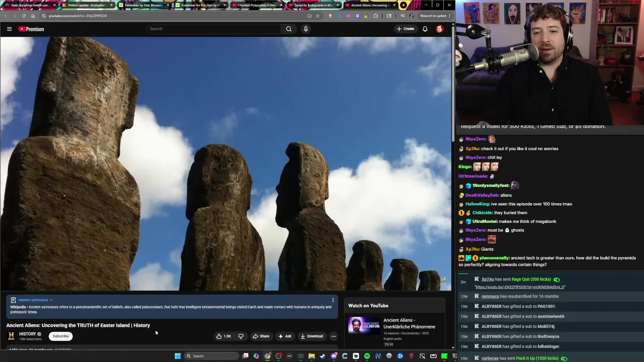
Task: Share the video
Action: tap(261, 336)
